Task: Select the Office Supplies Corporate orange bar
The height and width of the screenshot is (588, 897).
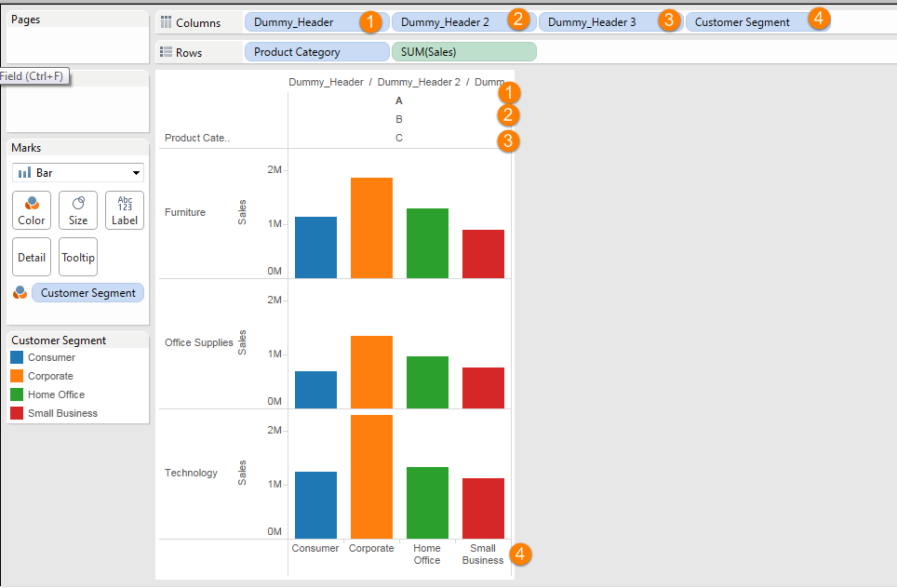Action: [x=372, y=372]
